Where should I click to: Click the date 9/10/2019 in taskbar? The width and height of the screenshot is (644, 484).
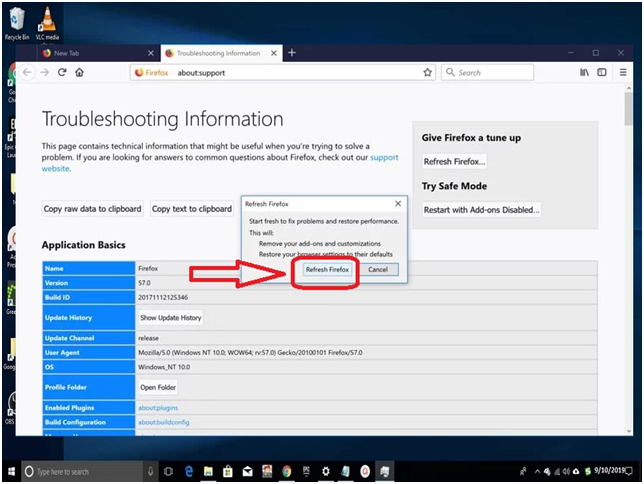point(610,470)
